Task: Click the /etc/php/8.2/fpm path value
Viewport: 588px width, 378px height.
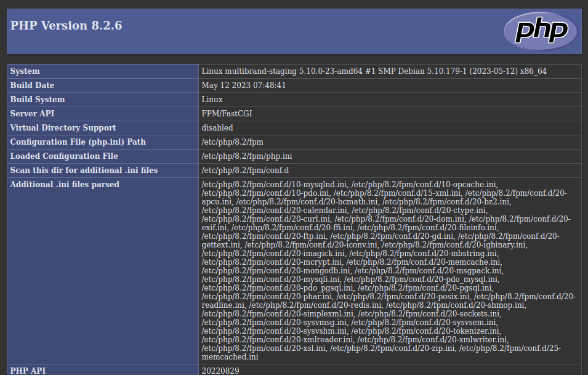Action: pos(233,142)
